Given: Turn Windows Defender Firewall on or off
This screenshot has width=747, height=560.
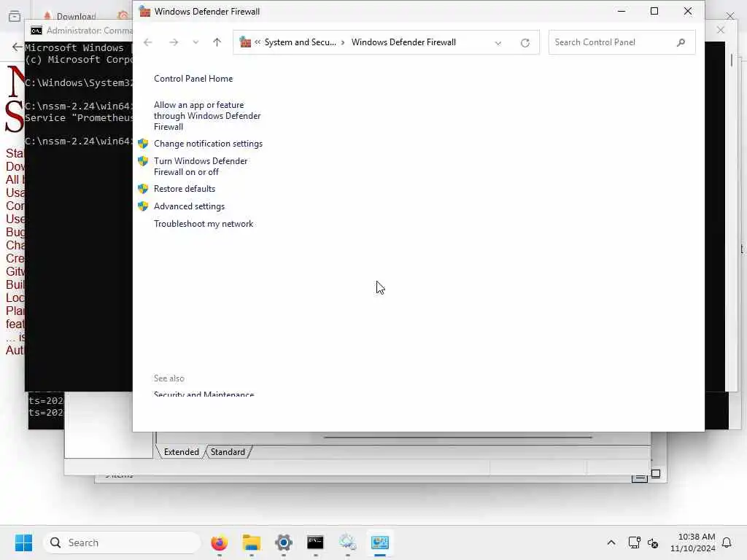Looking at the screenshot, I should 201,166.
